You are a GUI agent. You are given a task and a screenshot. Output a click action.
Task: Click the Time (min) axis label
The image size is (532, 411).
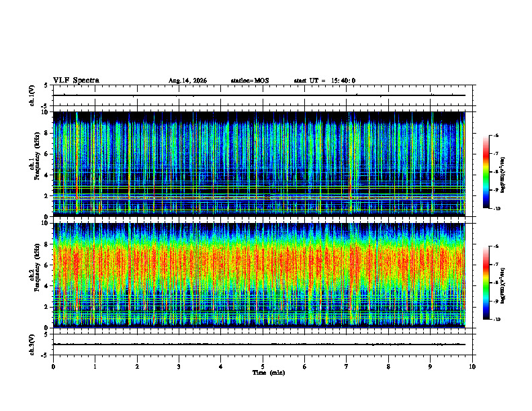269,373
